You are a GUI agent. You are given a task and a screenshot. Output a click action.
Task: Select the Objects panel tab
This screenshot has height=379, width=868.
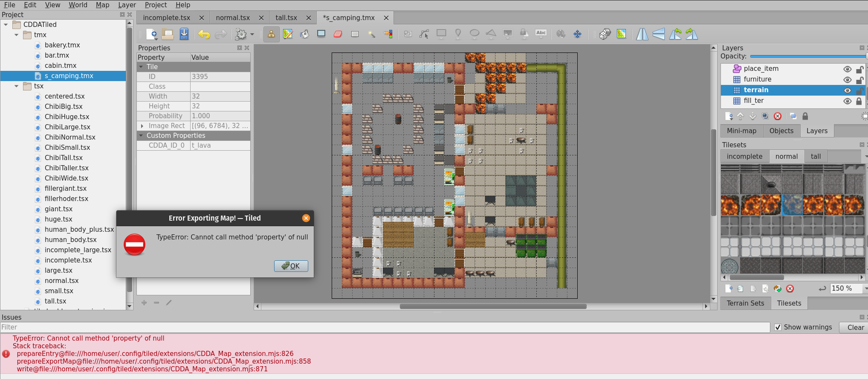point(781,131)
